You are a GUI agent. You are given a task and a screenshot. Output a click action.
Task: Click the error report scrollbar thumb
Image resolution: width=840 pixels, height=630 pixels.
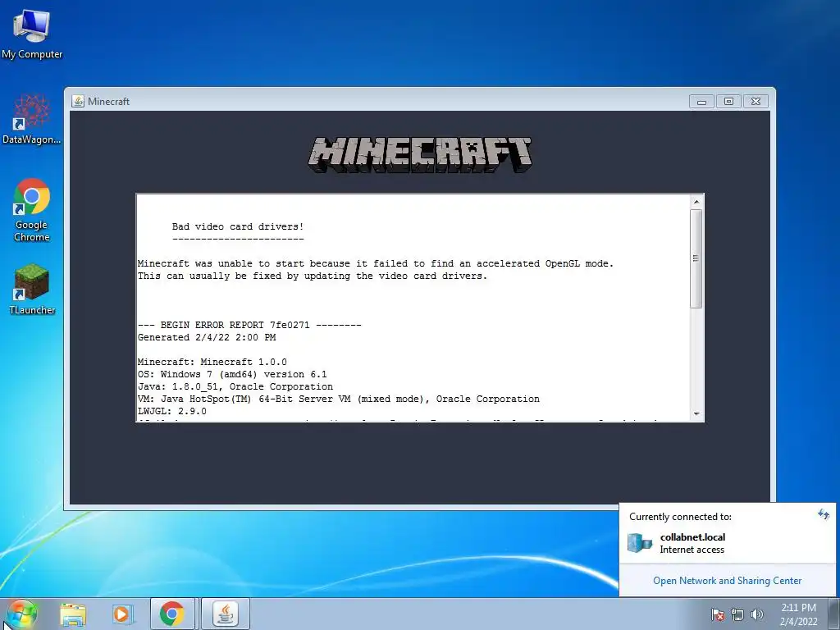696,258
